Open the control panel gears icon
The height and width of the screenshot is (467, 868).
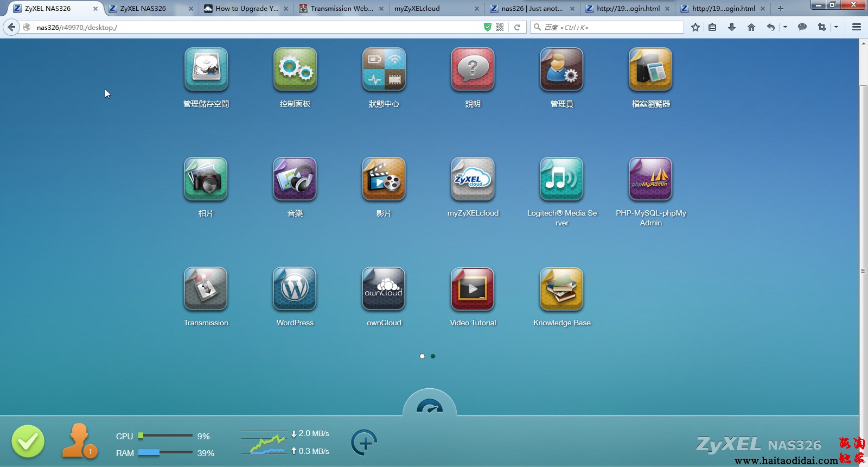point(295,70)
